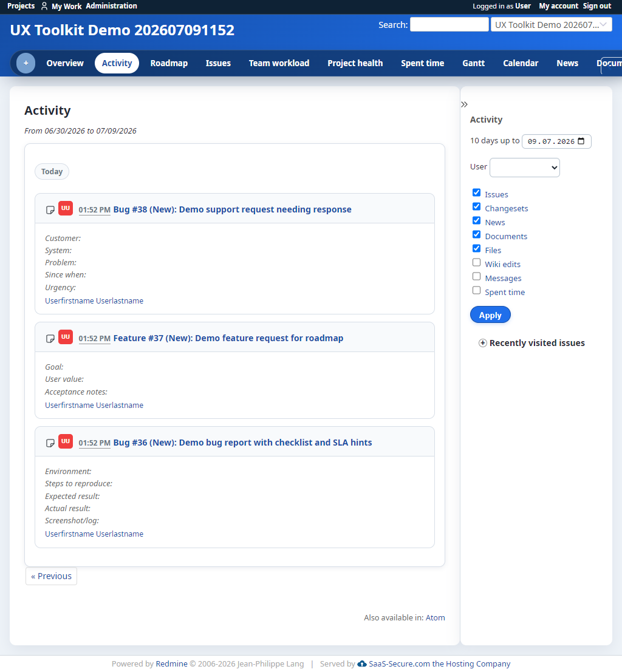
Task: Open the Redmine link in the footer
Action: 171,664
